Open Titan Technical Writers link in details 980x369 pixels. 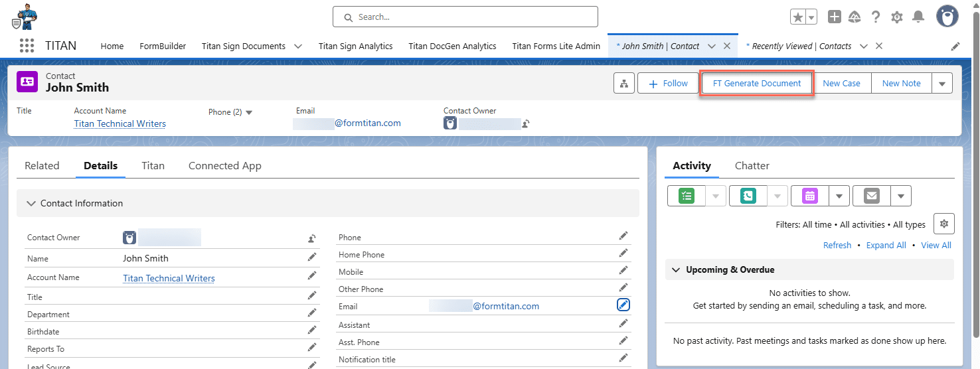169,278
